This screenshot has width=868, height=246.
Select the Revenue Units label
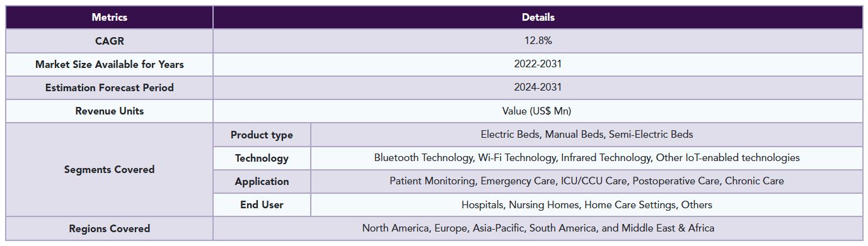109,111
